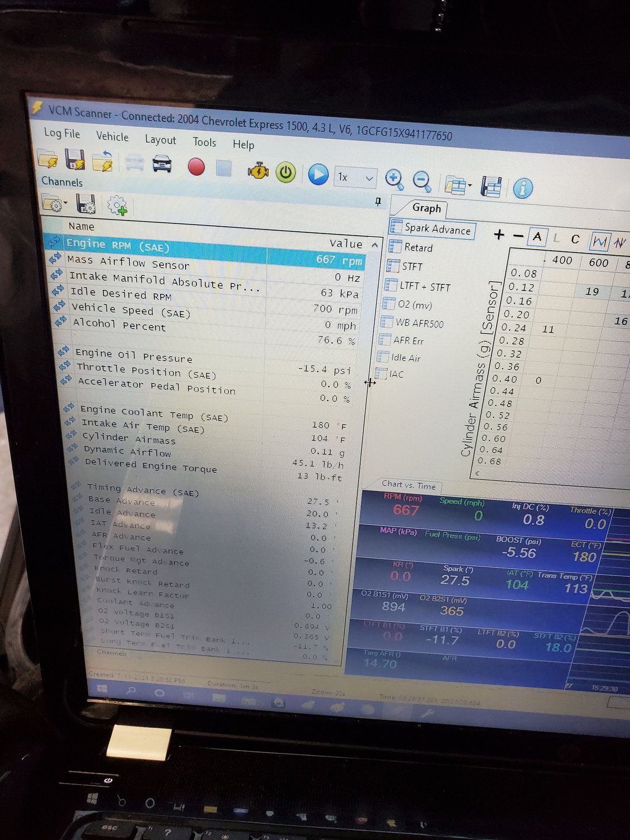Open the Vehicle menu
Viewport: 630px width, 840px height.
point(112,136)
